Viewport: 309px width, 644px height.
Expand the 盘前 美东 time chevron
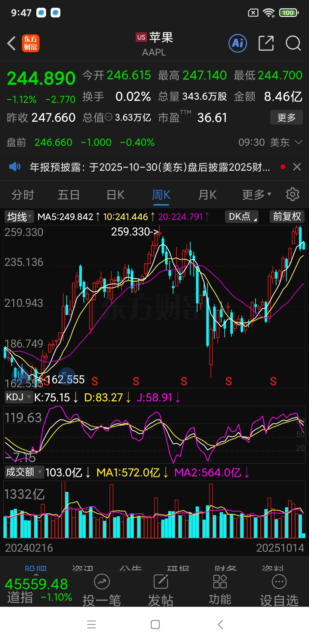(x=298, y=142)
